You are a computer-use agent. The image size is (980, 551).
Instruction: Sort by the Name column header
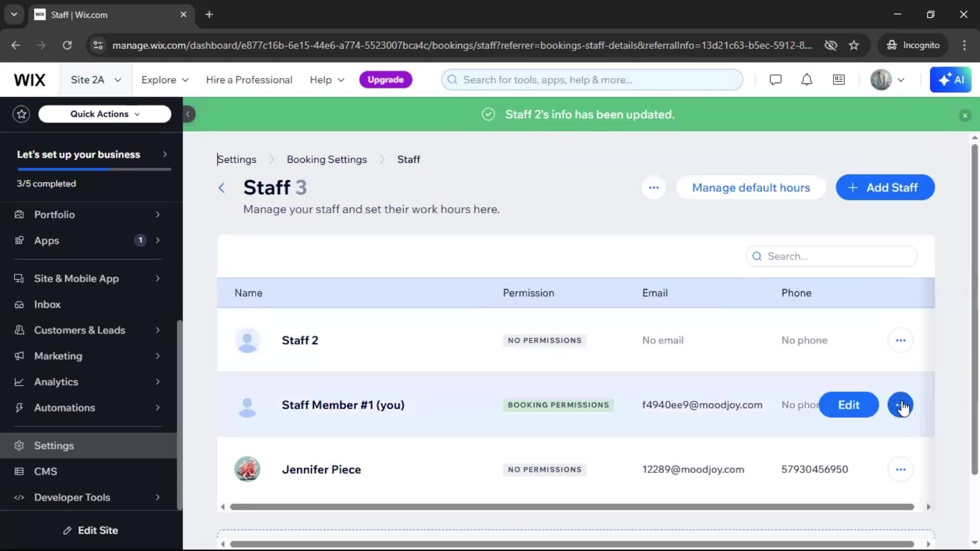(249, 293)
